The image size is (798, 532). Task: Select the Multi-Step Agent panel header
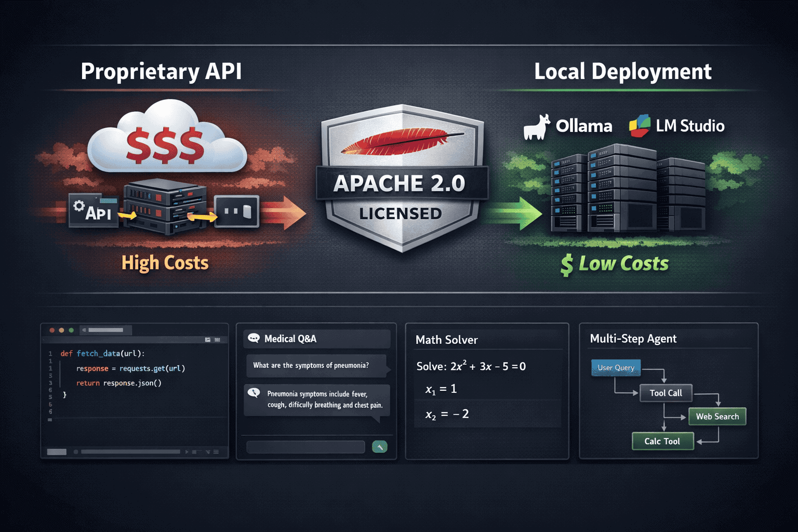coord(633,338)
